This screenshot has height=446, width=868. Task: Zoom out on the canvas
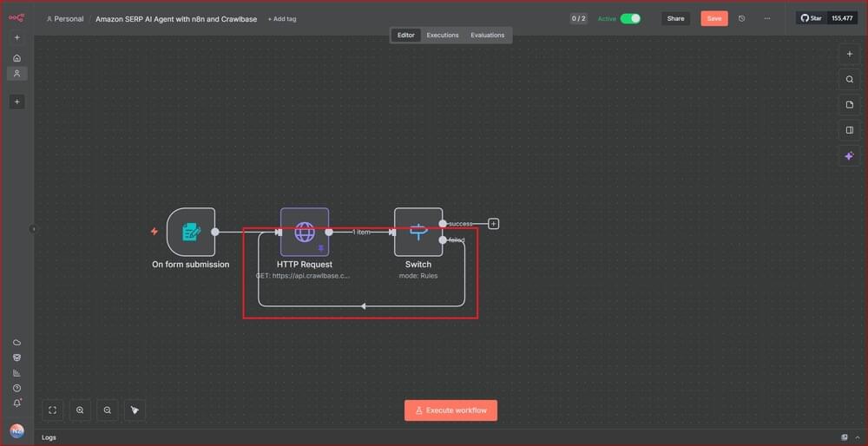tap(108, 410)
